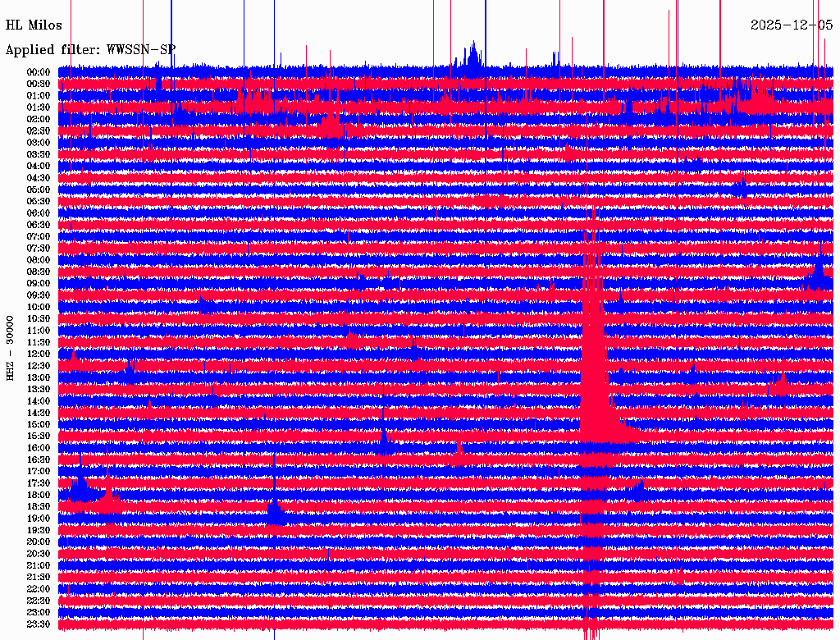Click the HHZ - 30000 vertical axis label

(10, 347)
